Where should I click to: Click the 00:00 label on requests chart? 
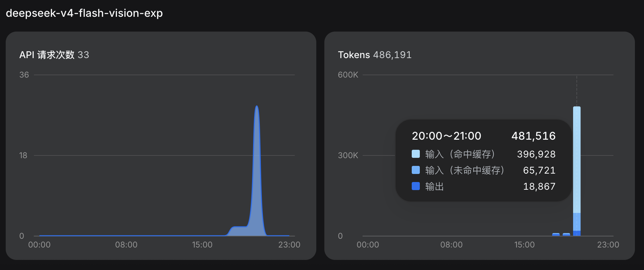pos(39,245)
